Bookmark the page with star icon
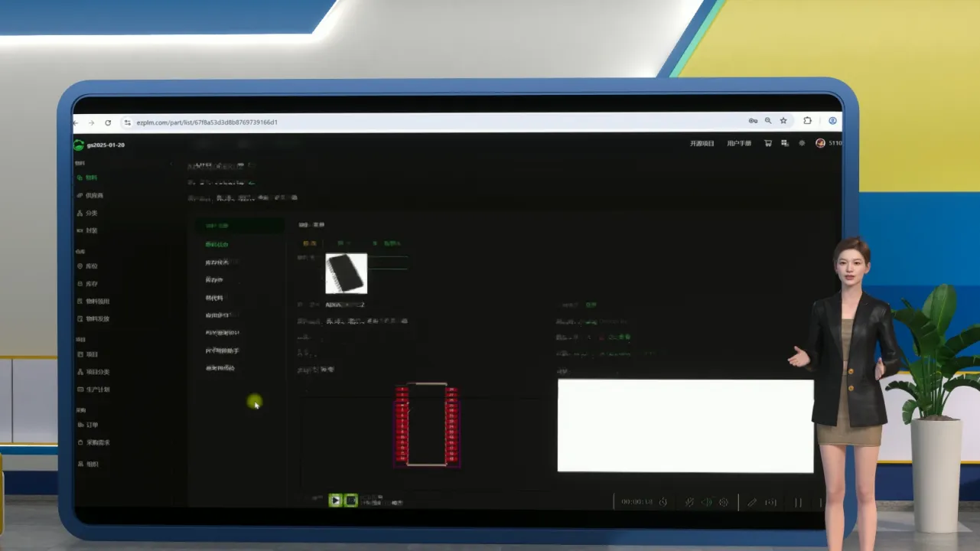 click(x=783, y=121)
